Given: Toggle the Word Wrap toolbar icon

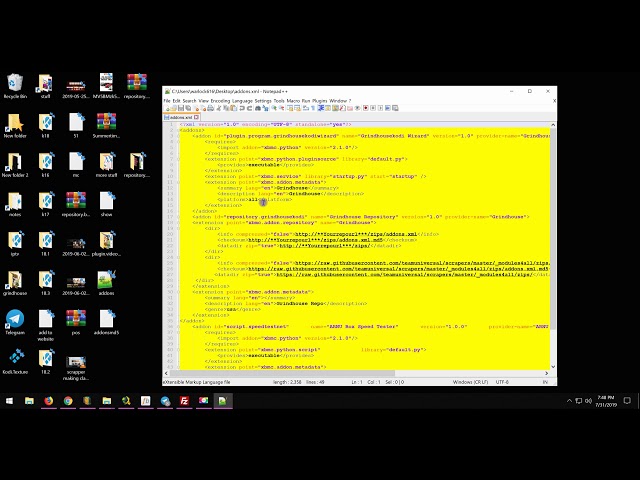Looking at the screenshot, I should coord(305,108).
